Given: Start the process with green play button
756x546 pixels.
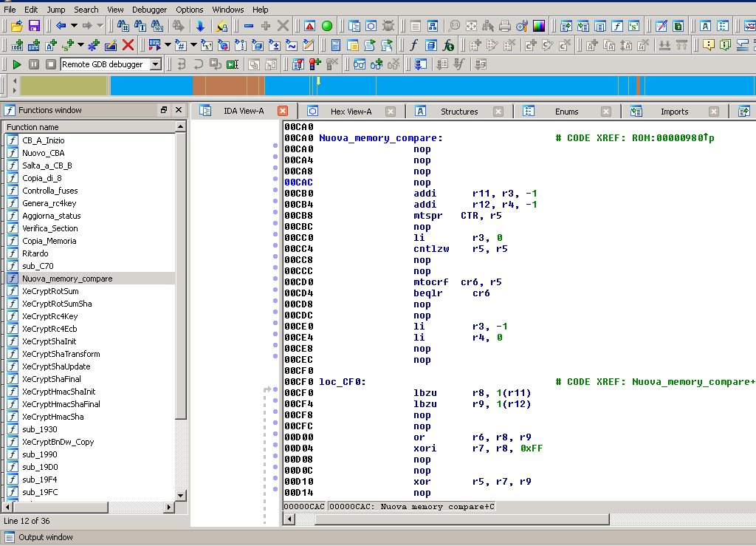Looking at the screenshot, I should [x=16, y=64].
